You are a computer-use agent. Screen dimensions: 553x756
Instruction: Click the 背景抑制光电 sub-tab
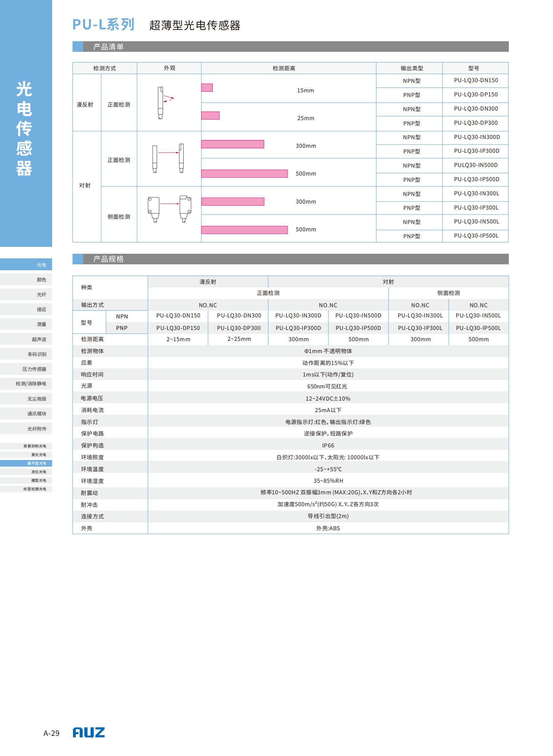26,446
